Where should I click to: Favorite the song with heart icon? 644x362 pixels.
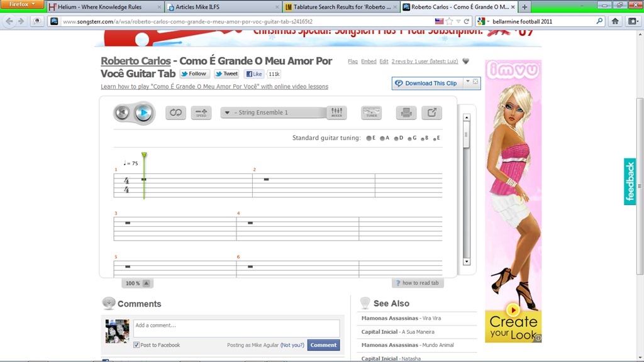(x=466, y=61)
